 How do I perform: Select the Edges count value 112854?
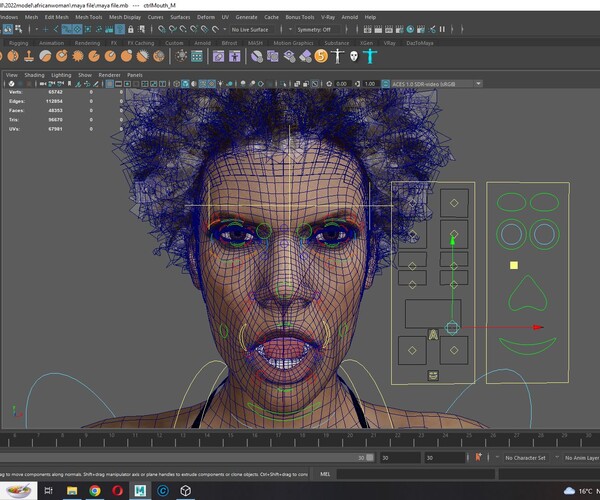click(x=54, y=101)
